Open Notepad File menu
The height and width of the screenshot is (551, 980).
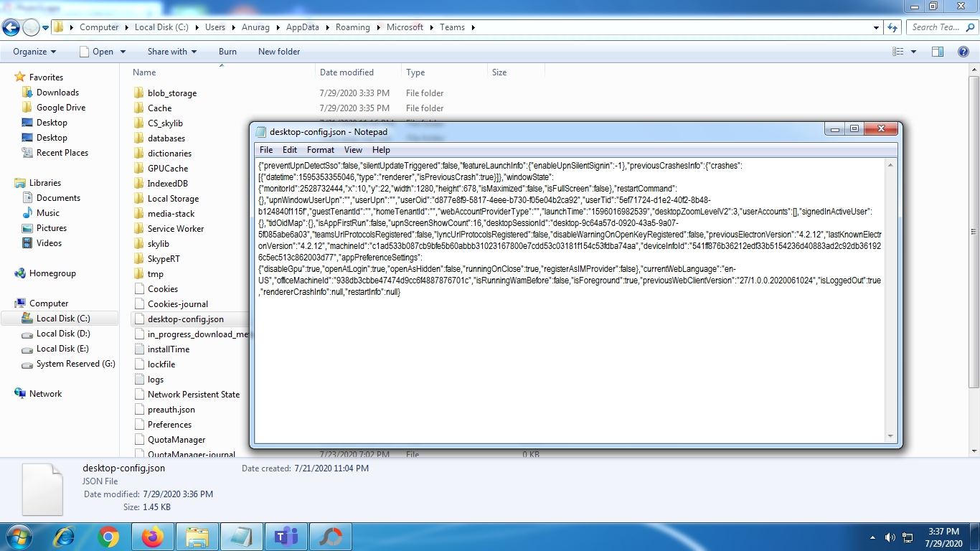click(x=266, y=150)
